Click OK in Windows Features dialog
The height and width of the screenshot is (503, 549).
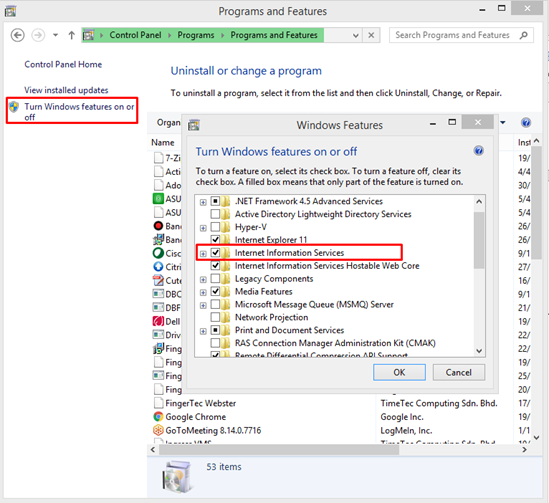point(399,372)
